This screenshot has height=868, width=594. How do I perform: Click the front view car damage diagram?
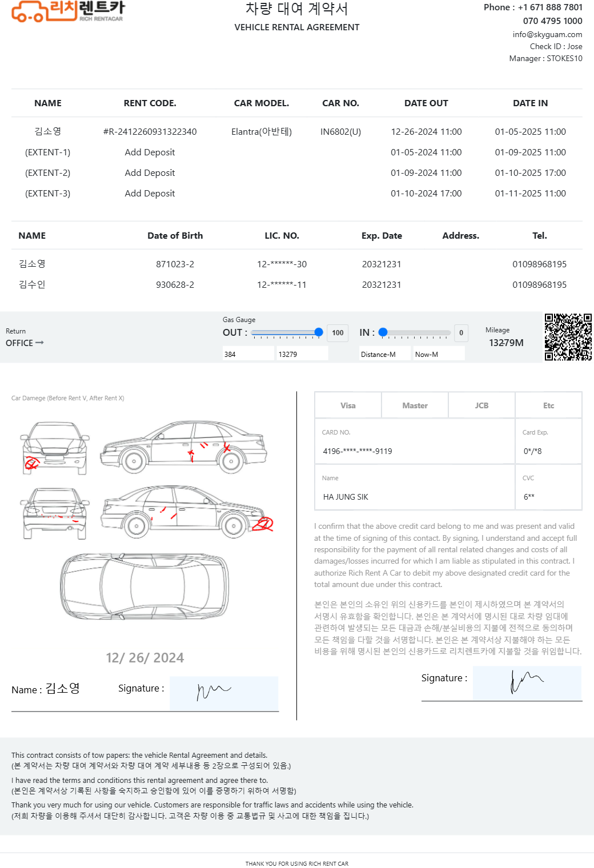click(55, 448)
